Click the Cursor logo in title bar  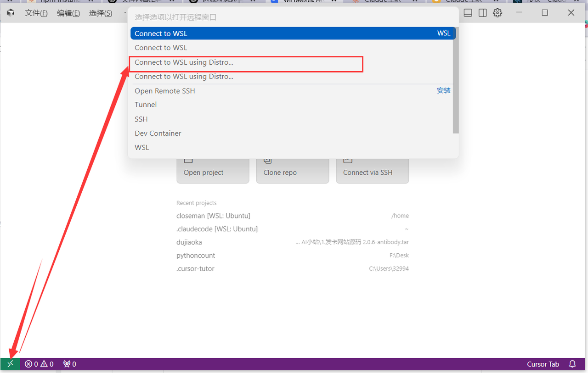click(x=11, y=13)
